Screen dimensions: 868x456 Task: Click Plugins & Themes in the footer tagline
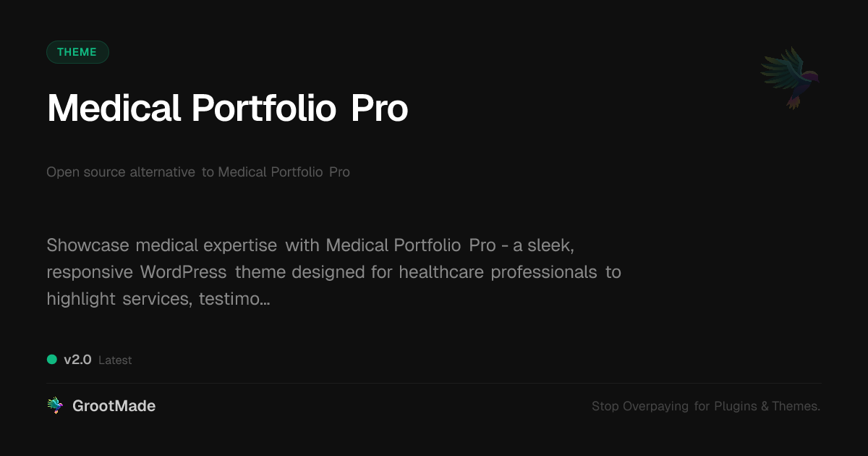coord(767,406)
